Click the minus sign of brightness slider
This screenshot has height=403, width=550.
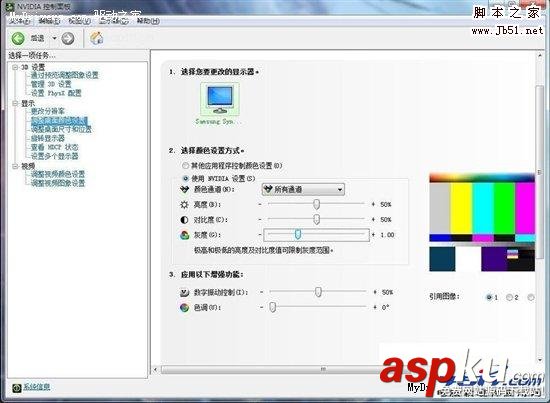260,204
